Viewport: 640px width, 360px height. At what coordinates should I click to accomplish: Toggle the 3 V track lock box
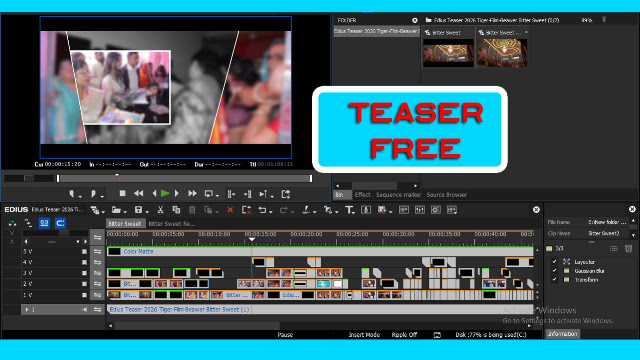pos(84,273)
